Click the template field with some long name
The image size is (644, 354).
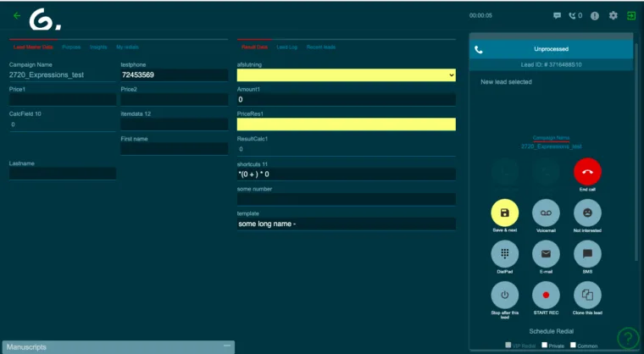[347, 224]
